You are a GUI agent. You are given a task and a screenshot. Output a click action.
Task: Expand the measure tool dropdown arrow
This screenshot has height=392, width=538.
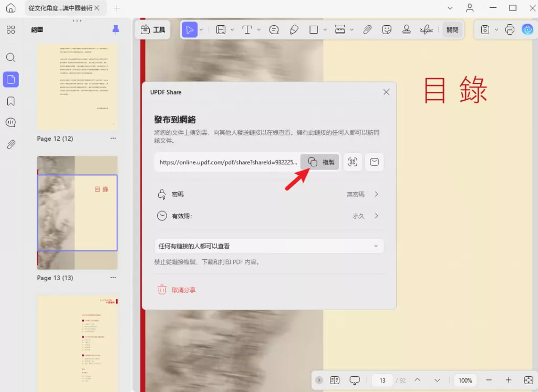[351, 30]
